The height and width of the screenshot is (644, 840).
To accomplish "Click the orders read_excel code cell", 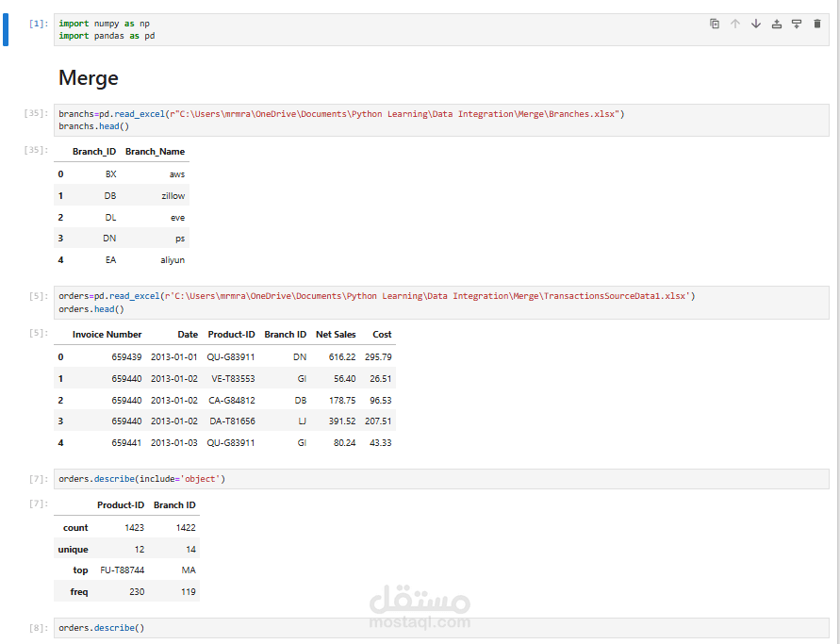I will point(441,302).
